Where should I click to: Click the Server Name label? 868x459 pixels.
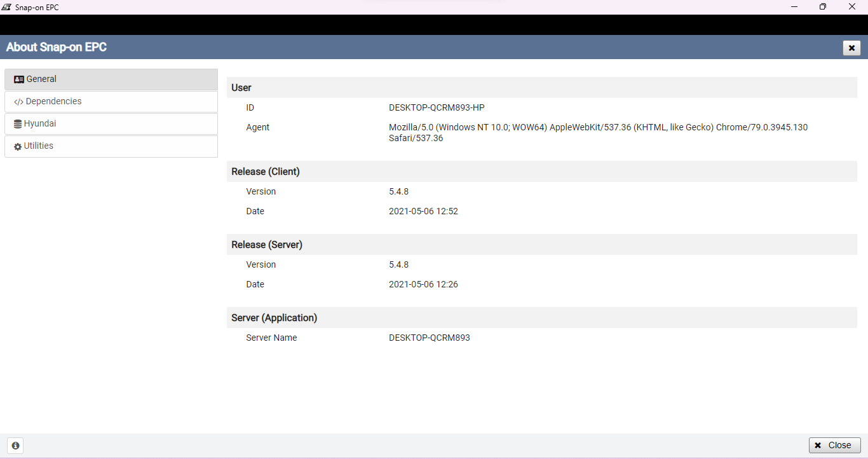tap(271, 338)
